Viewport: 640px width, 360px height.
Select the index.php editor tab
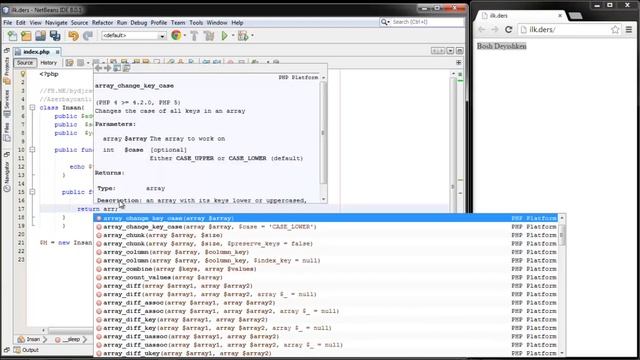[x=36, y=52]
